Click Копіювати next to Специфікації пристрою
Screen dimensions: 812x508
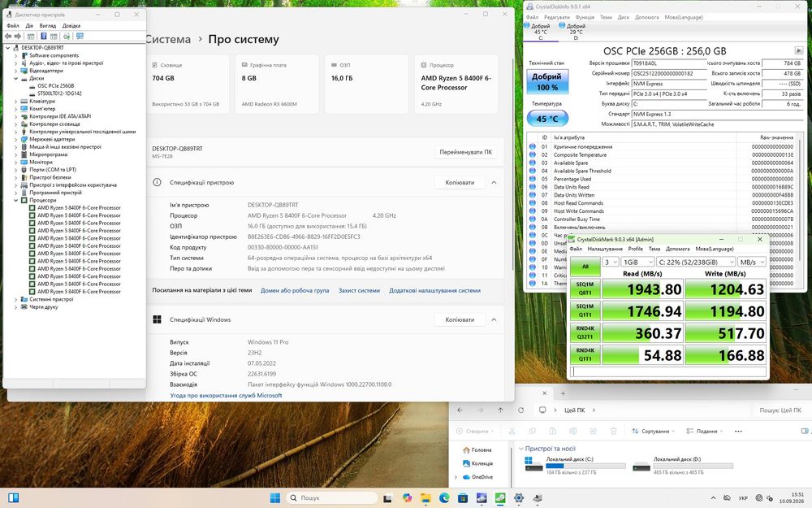460,182
